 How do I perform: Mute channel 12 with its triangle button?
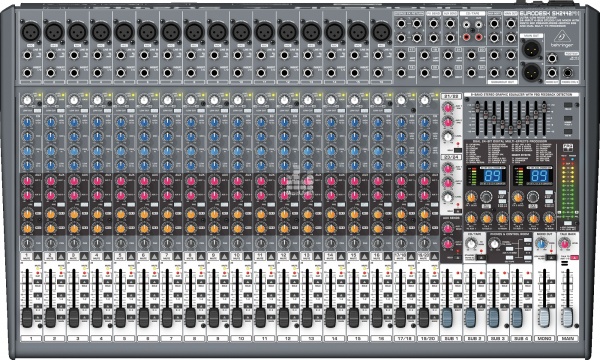click(x=295, y=256)
